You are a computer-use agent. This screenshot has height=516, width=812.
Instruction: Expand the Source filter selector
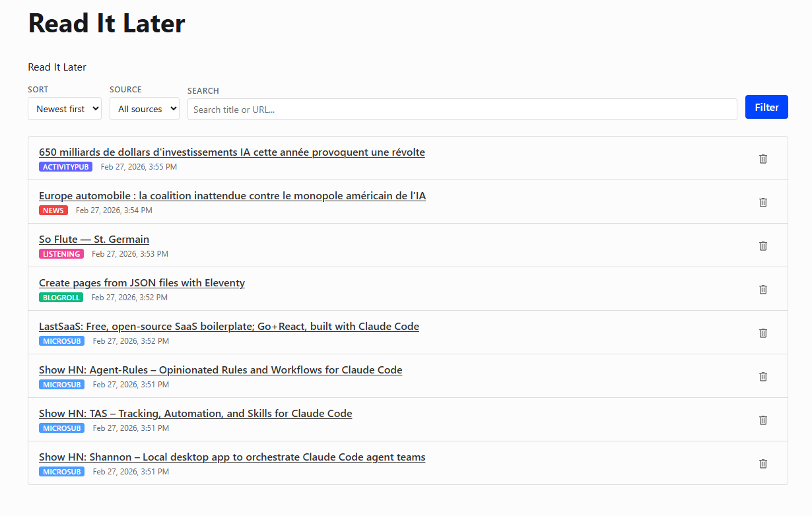click(x=144, y=108)
